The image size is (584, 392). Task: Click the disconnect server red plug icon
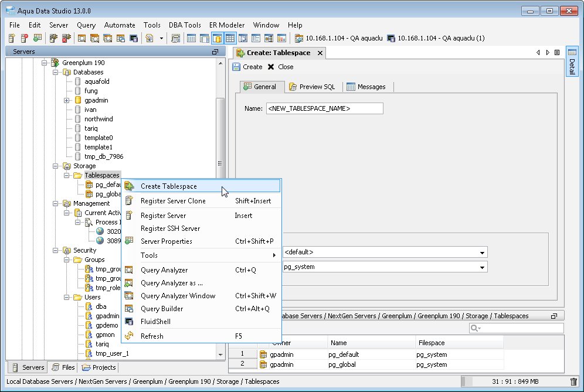pyautogui.click(x=66, y=38)
